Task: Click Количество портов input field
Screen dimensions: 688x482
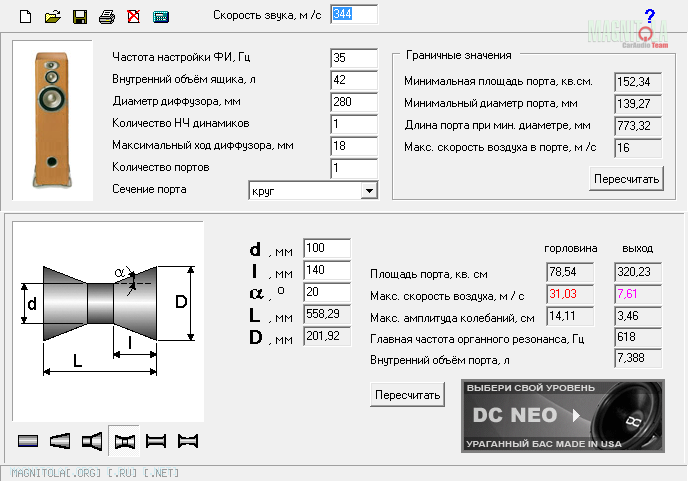Action: click(x=354, y=168)
